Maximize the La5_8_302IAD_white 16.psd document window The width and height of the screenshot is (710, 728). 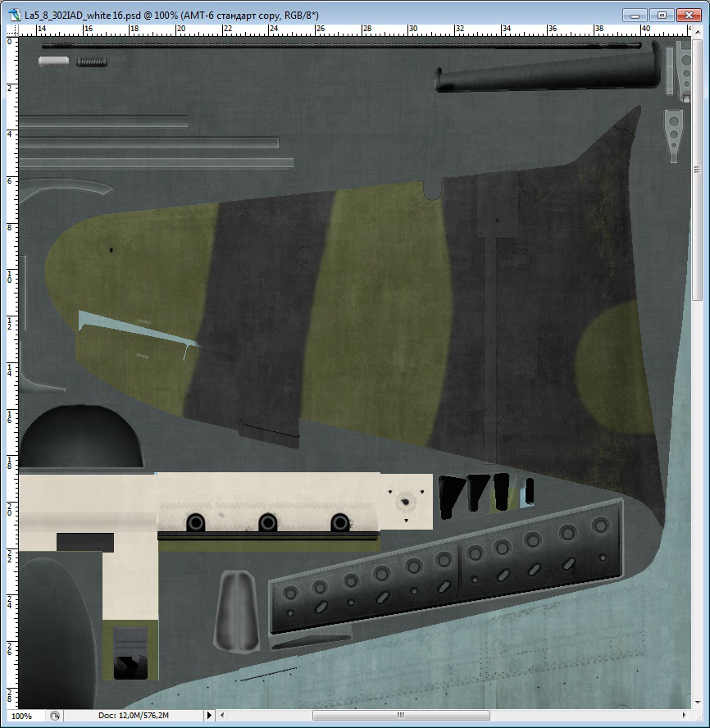click(662, 16)
